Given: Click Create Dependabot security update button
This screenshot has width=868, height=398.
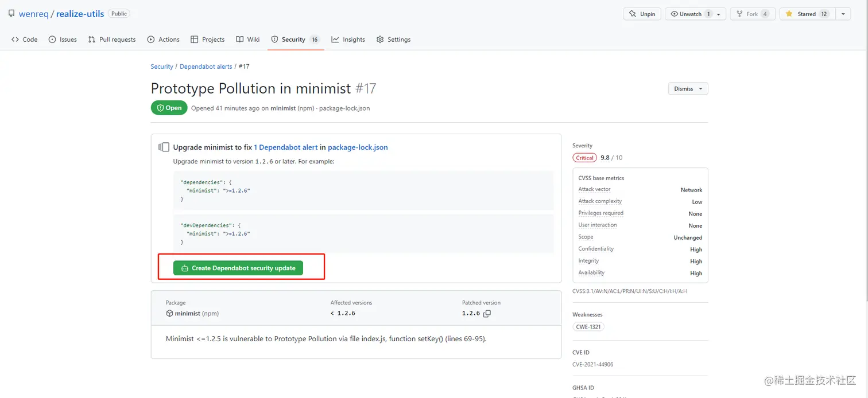Looking at the screenshot, I should click(238, 268).
